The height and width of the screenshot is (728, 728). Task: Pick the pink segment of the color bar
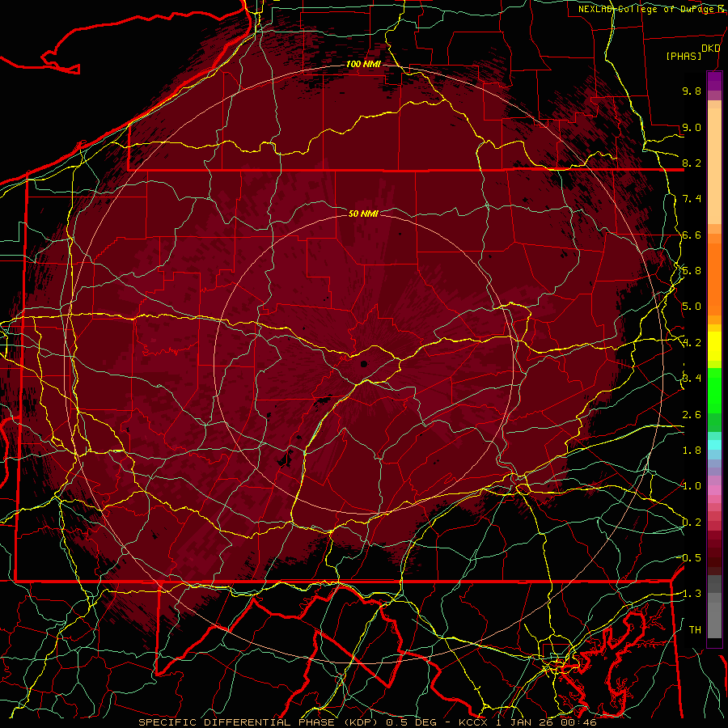click(x=714, y=490)
